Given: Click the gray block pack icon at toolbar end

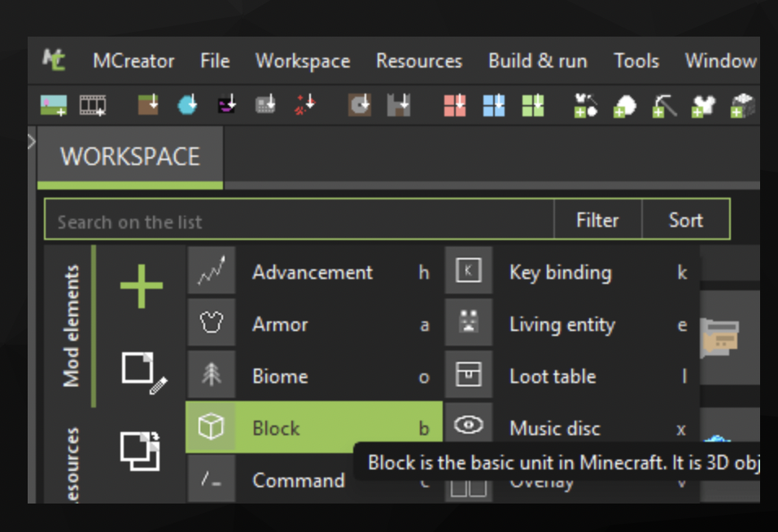Looking at the screenshot, I should click(743, 105).
